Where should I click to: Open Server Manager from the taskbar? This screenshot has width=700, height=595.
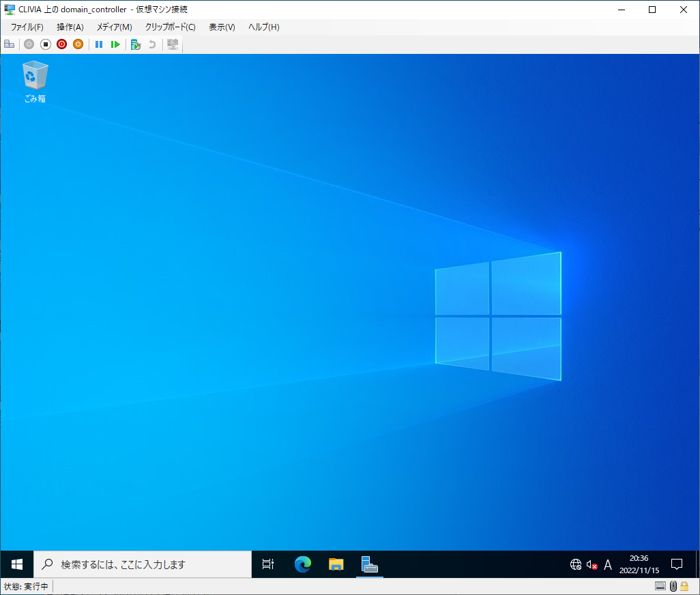click(370, 565)
